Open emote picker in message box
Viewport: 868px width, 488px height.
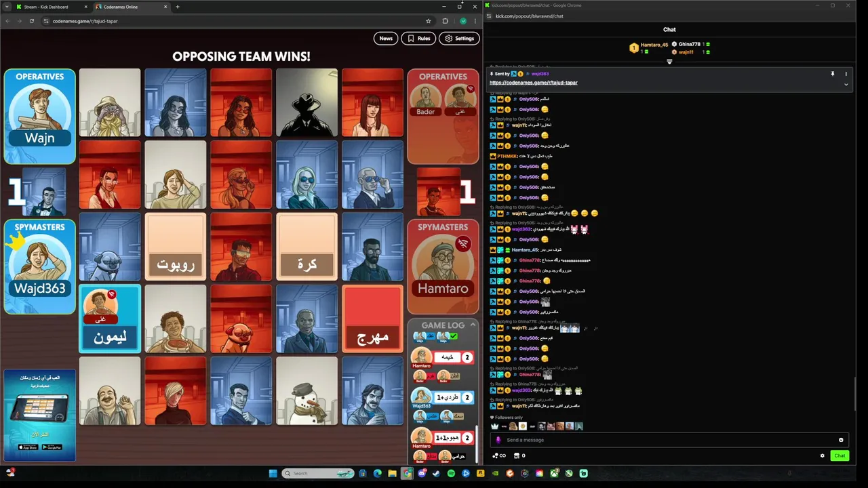click(841, 440)
